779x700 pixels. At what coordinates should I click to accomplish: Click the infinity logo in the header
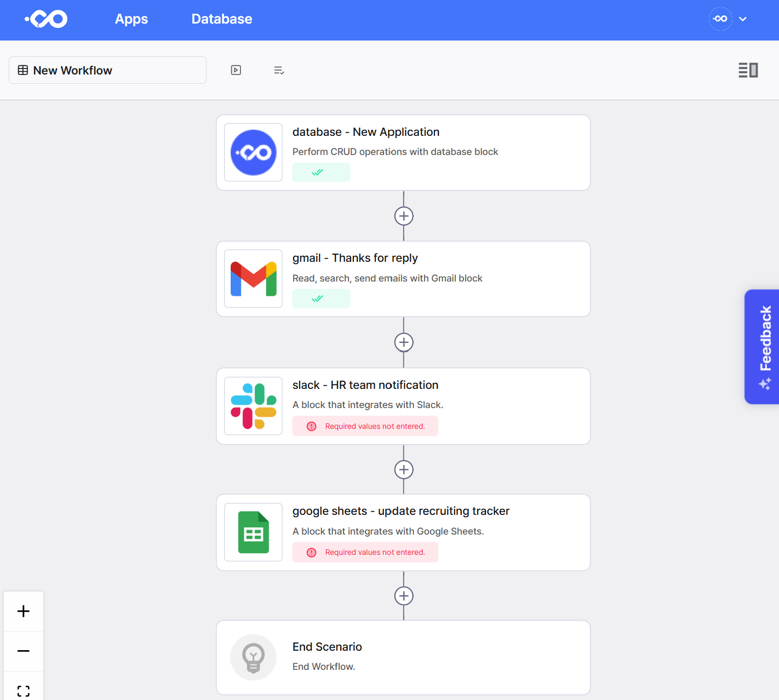click(x=46, y=19)
